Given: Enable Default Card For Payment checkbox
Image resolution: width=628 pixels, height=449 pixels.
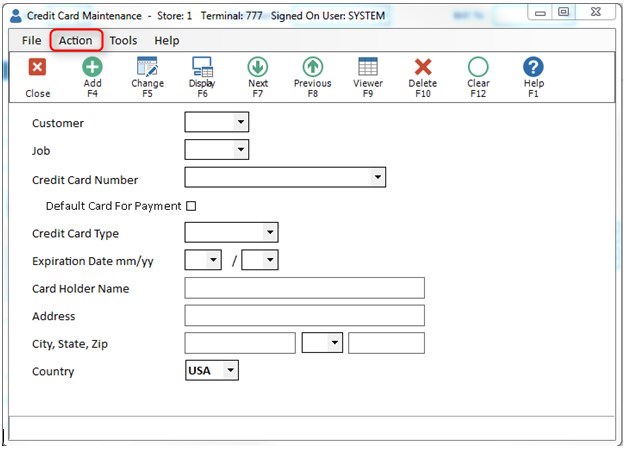Looking at the screenshot, I should tap(191, 206).
